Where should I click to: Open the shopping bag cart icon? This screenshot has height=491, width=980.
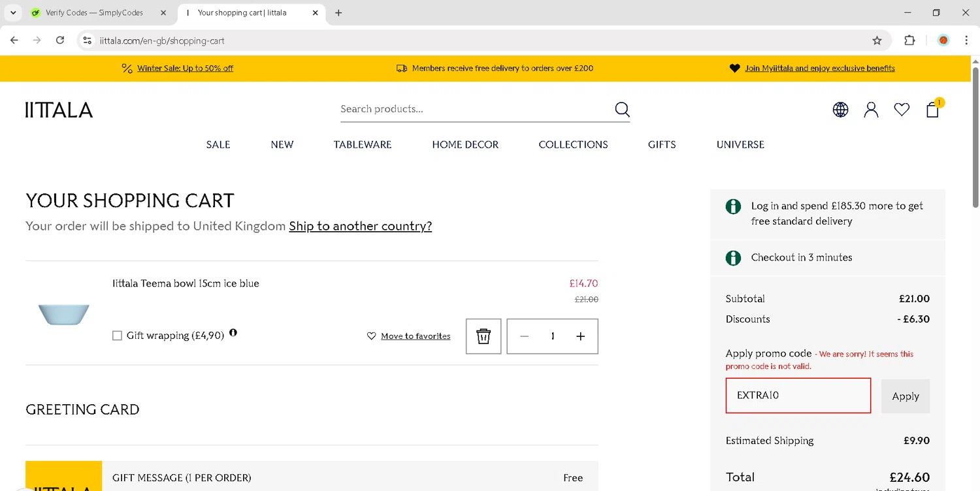click(x=933, y=110)
